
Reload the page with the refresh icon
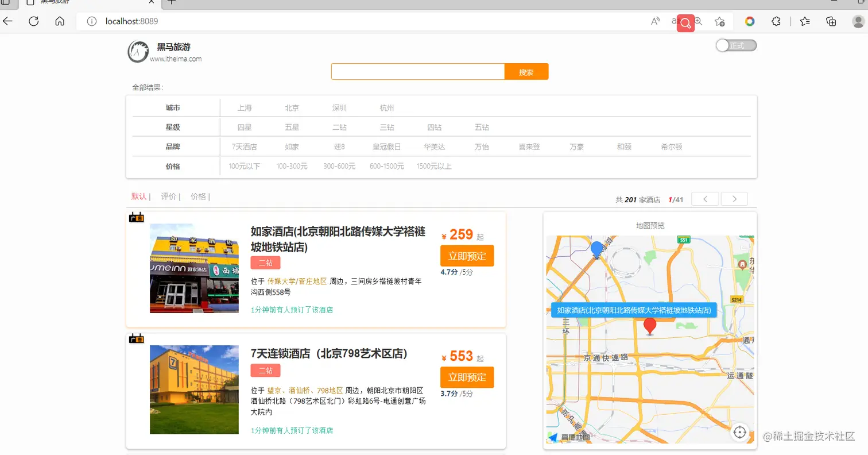coord(33,21)
